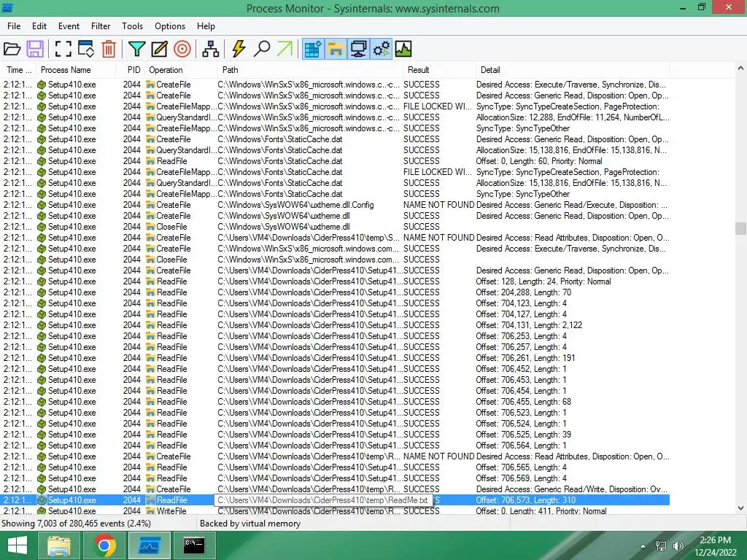Click the vertical scrollbar down arrow

point(740,508)
